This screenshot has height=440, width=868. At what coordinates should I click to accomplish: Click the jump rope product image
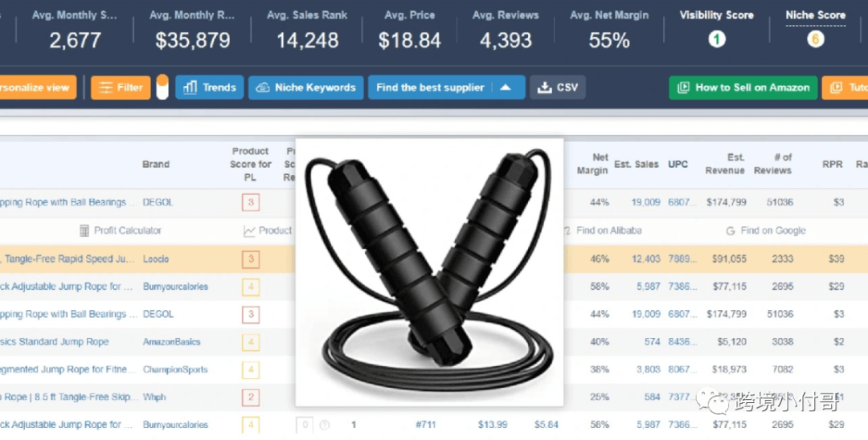pos(429,272)
